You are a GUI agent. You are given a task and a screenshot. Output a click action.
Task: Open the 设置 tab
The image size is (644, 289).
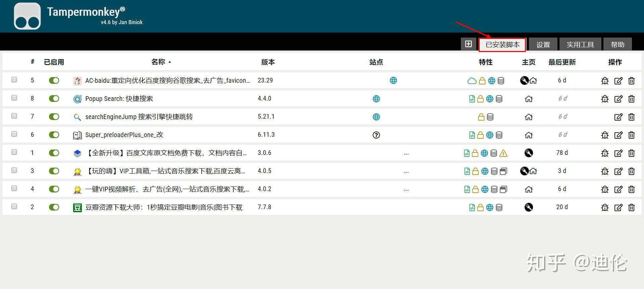pos(543,45)
